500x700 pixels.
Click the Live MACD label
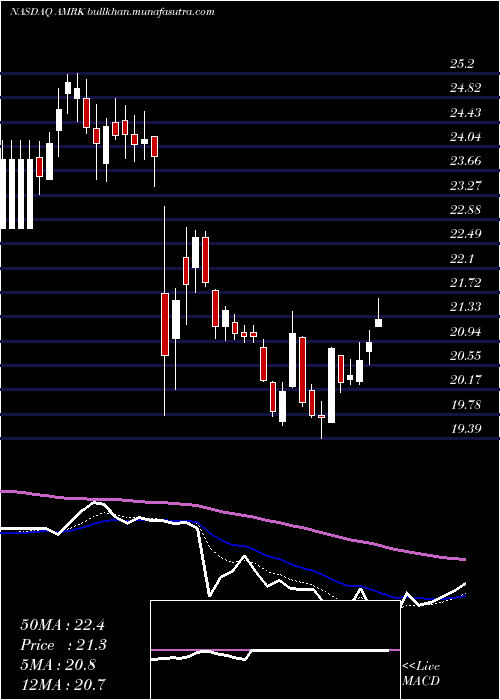click(421, 674)
